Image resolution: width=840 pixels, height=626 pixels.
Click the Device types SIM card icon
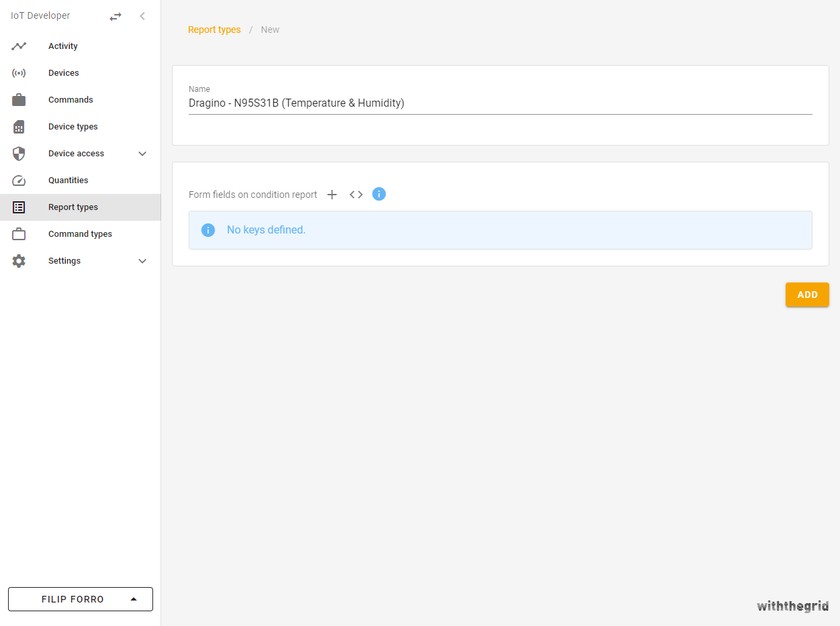[x=19, y=127]
